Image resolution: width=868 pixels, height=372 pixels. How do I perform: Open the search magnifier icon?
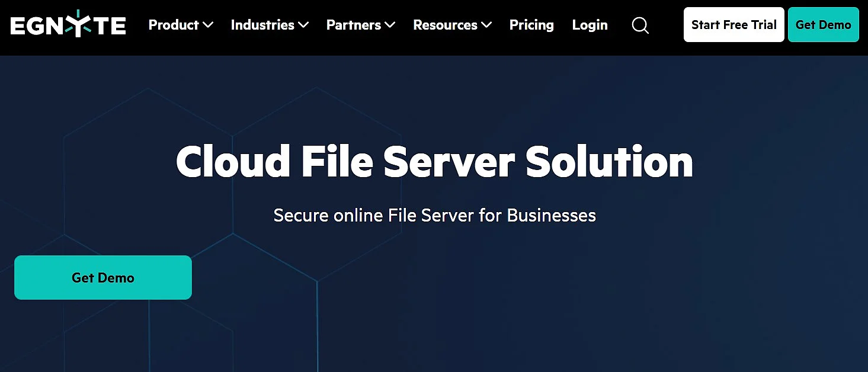(640, 25)
